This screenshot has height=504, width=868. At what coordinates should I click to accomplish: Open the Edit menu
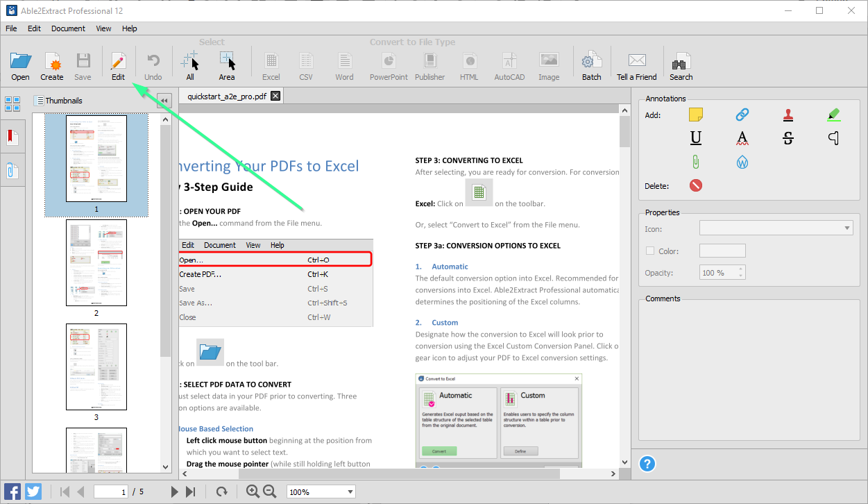tap(34, 28)
